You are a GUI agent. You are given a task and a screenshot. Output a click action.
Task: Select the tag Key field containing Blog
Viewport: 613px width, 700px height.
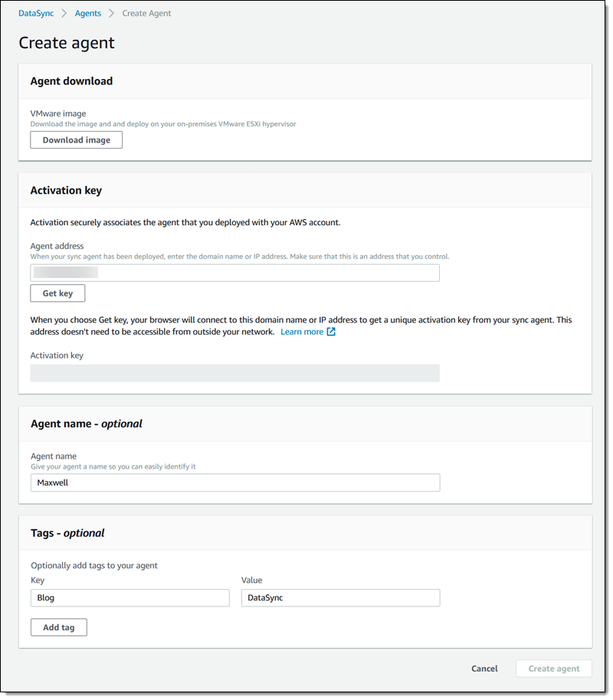[x=129, y=597]
